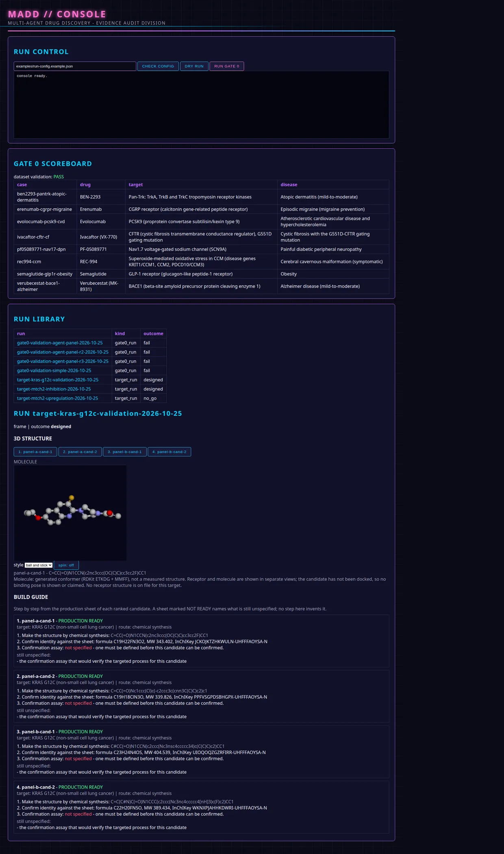Toggle the spin: off button
This screenshot has height=854, width=504.
point(66,565)
